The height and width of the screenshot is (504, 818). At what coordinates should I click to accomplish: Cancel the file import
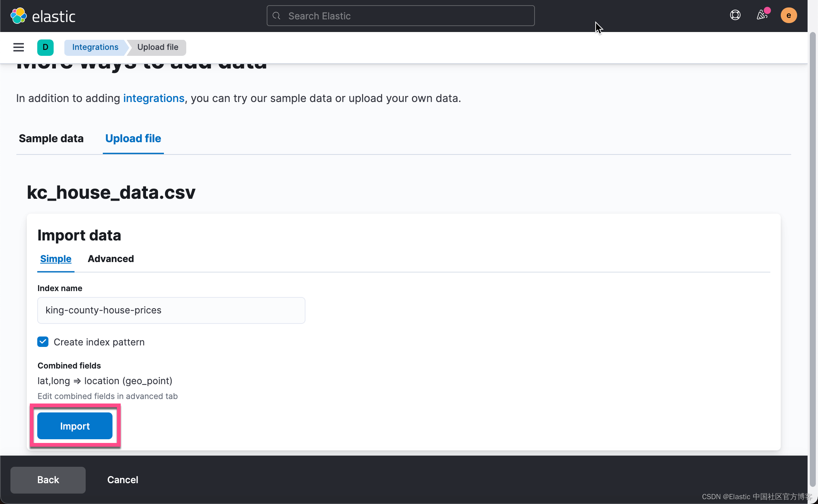[x=123, y=480]
